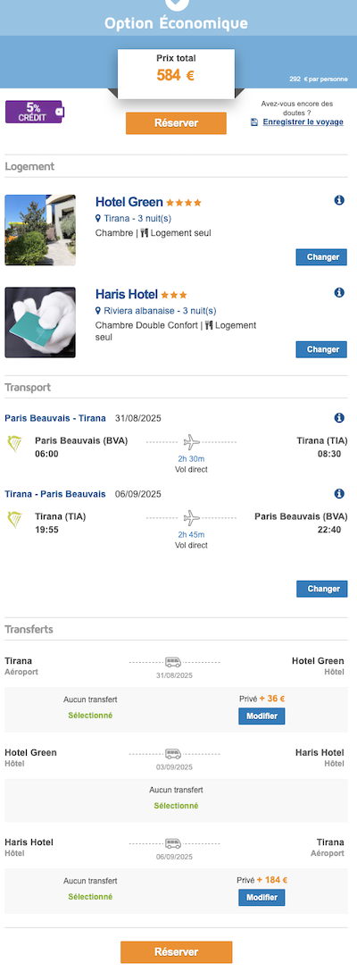This screenshot has height=980, width=357.
Task: Show info for Paris Beauvais - Tirana flight
Action: tap(339, 417)
